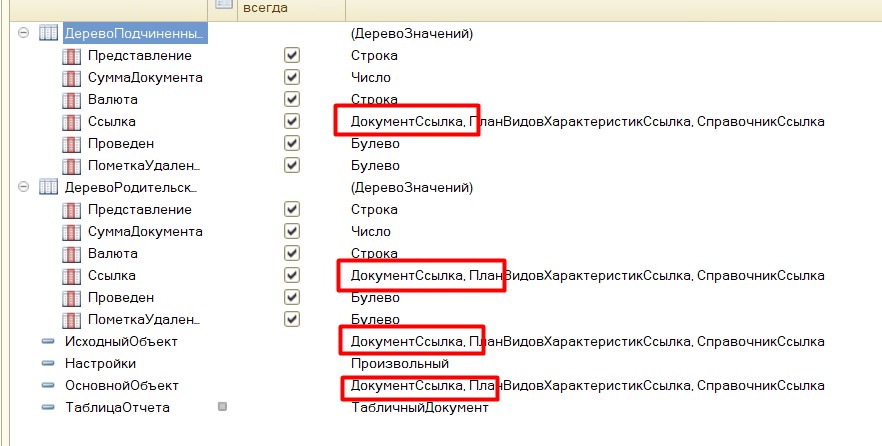Viewport: 882px width, 446px height.
Task: Click Ссылка column icon under ДеревоПодчиненны
Action: point(71,121)
